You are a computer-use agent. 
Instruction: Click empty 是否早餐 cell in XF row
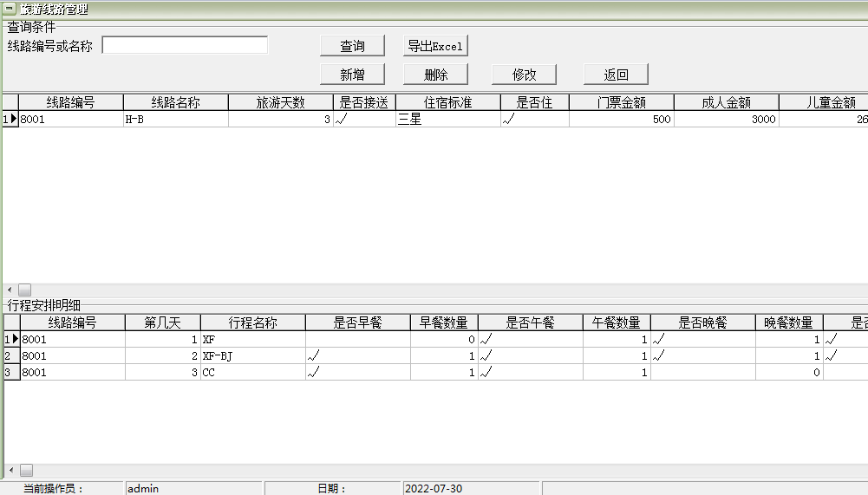click(x=357, y=340)
